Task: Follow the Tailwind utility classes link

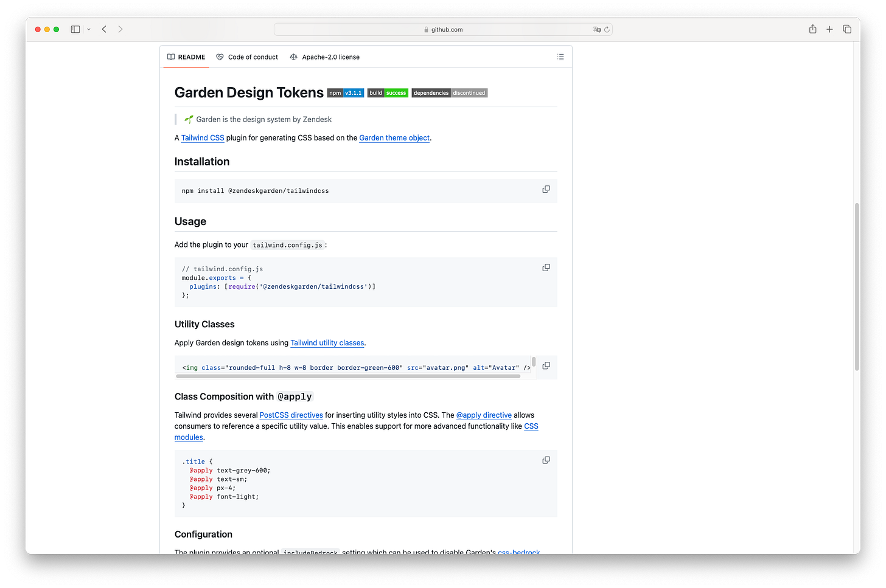Action: tap(327, 343)
